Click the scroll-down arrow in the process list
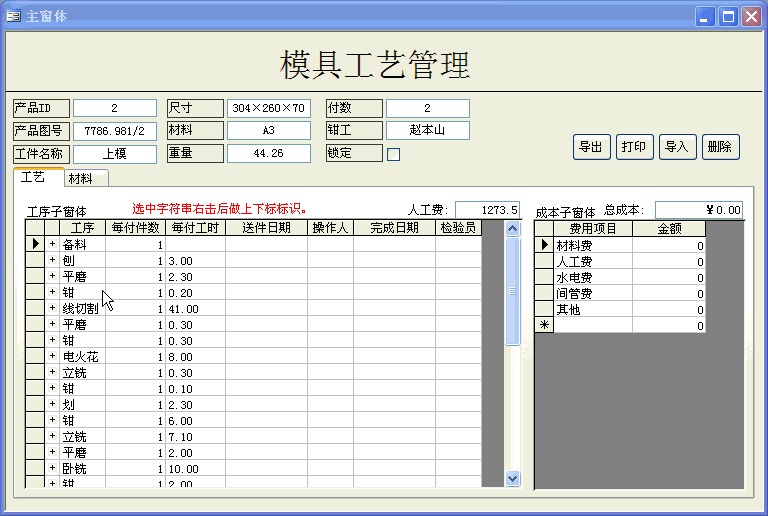This screenshot has height=516, width=768. click(x=513, y=478)
